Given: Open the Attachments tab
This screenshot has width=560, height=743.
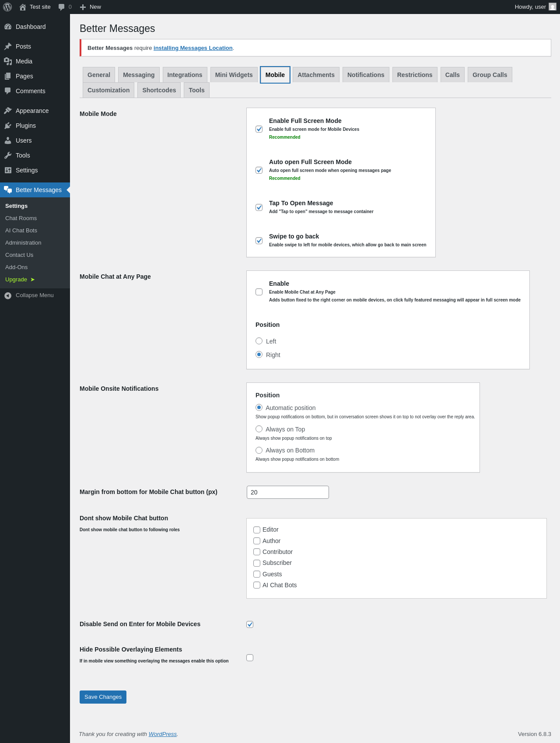Looking at the screenshot, I should tap(316, 75).
